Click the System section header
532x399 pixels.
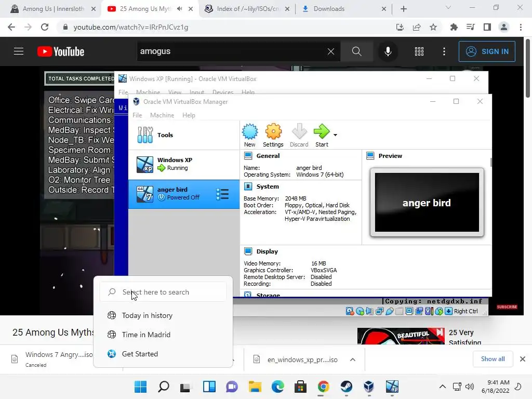pos(268,187)
